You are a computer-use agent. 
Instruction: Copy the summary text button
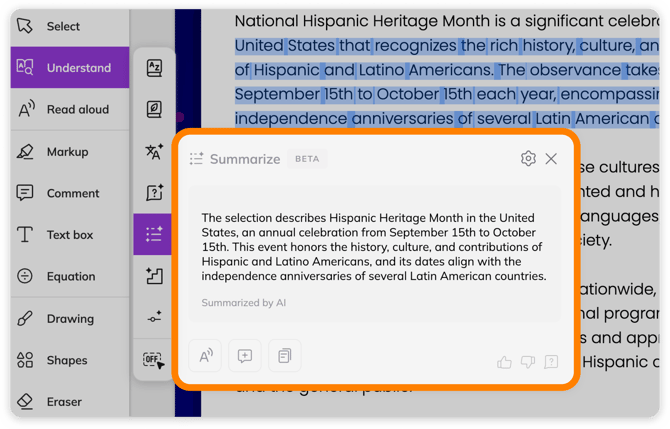click(285, 356)
